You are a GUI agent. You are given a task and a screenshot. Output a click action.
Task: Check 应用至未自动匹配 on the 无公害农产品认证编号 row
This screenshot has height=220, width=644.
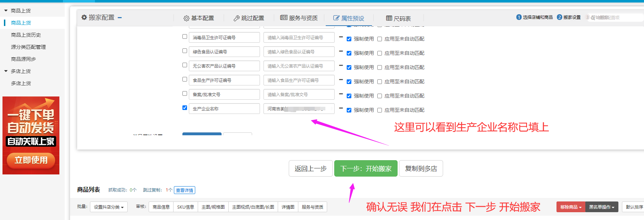pyautogui.click(x=379, y=68)
